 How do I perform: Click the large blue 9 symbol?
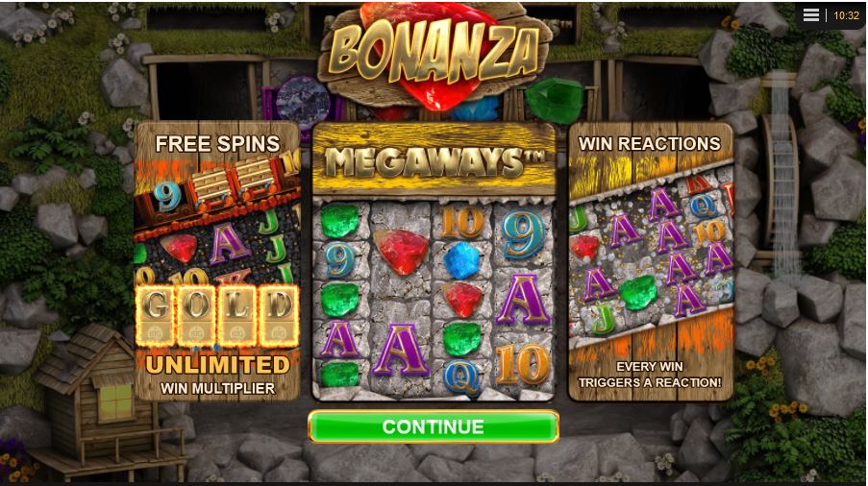(523, 233)
